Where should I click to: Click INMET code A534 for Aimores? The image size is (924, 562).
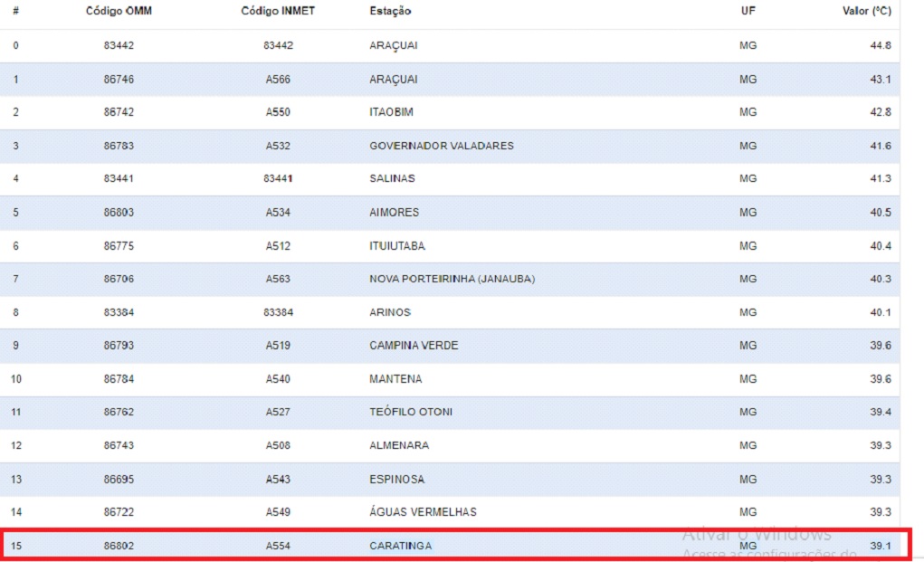pyautogui.click(x=278, y=213)
